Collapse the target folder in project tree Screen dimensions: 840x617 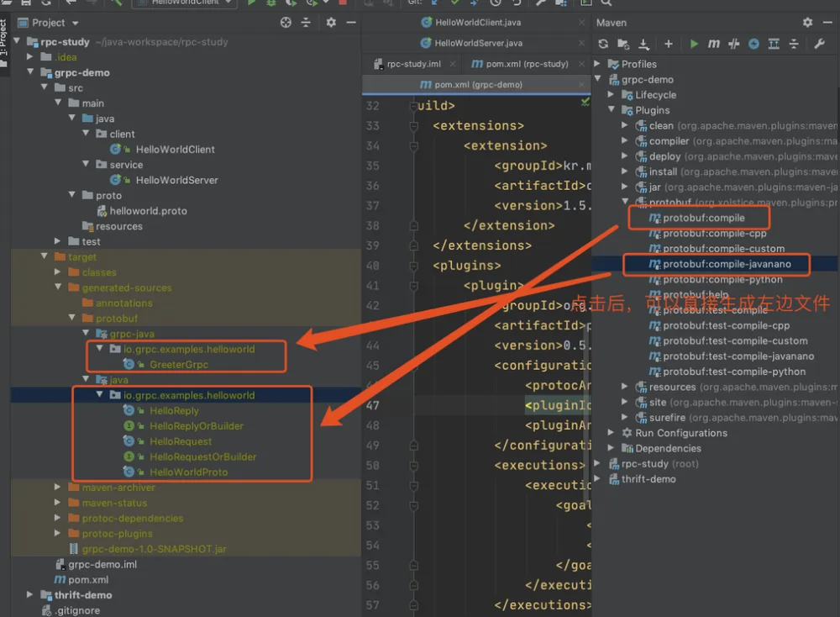[45, 256]
